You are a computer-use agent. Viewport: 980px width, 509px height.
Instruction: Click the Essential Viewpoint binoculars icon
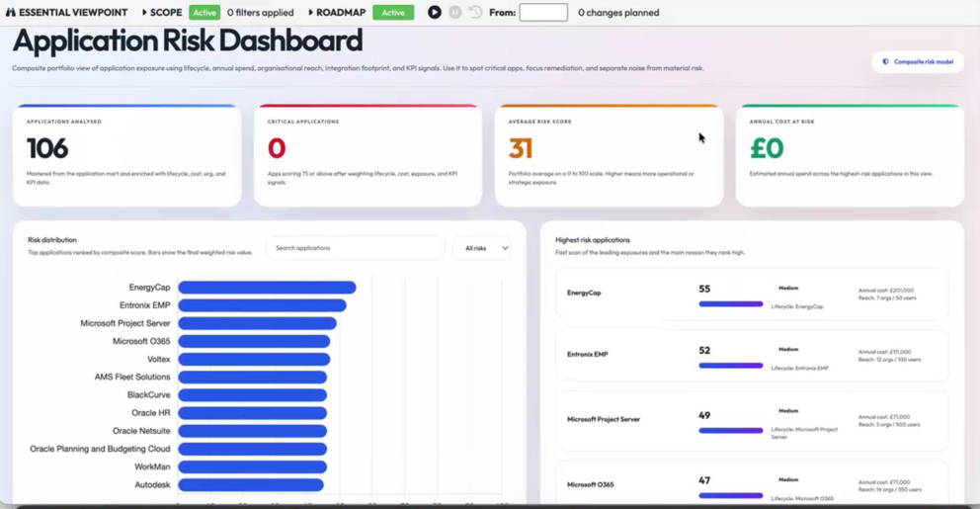10,13
